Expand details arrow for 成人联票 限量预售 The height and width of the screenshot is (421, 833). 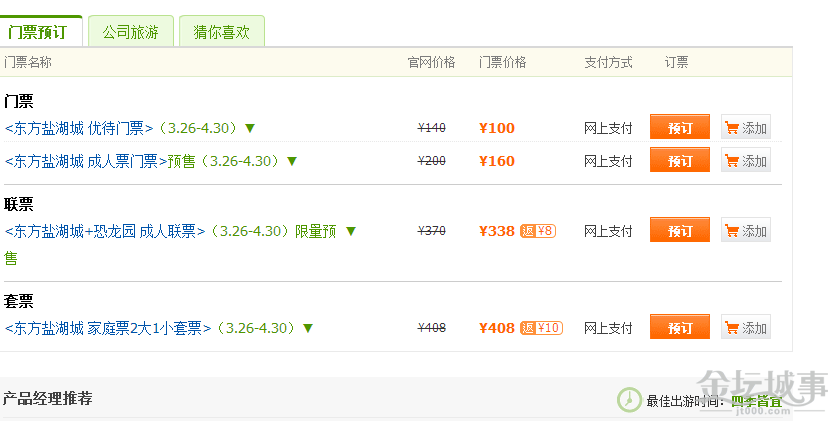[x=351, y=231]
